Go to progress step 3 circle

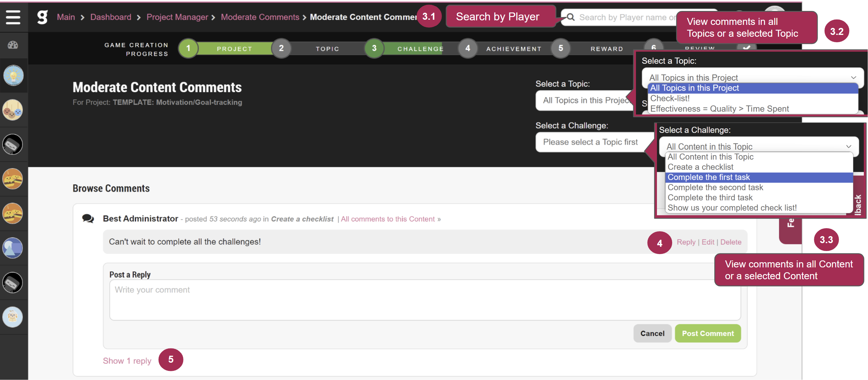(374, 48)
